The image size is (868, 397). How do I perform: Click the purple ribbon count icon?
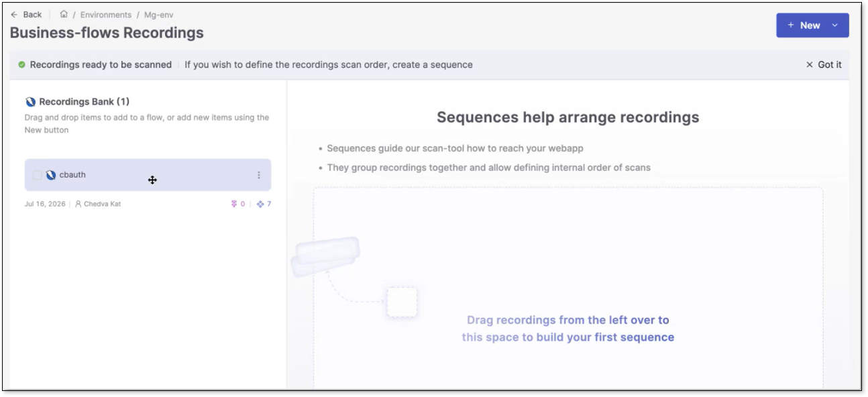234,204
